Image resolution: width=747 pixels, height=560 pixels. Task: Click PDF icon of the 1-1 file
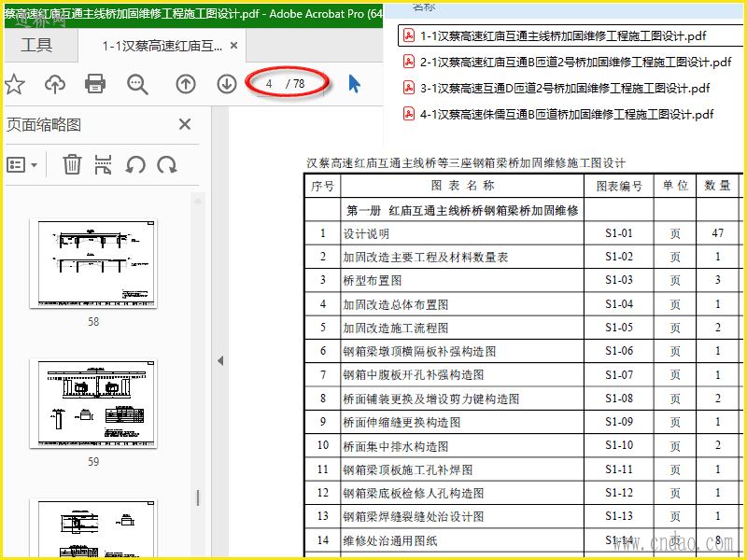[x=409, y=36]
